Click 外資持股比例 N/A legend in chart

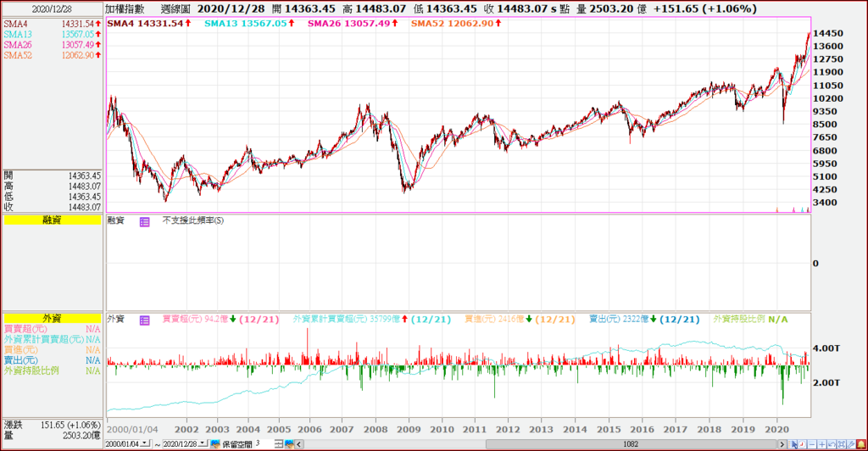pyautogui.click(x=750, y=320)
